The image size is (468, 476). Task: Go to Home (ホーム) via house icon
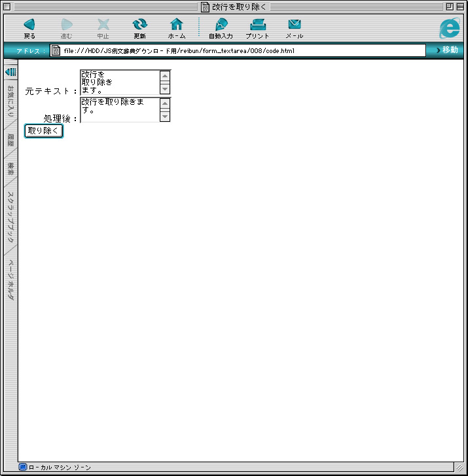(x=177, y=24)
